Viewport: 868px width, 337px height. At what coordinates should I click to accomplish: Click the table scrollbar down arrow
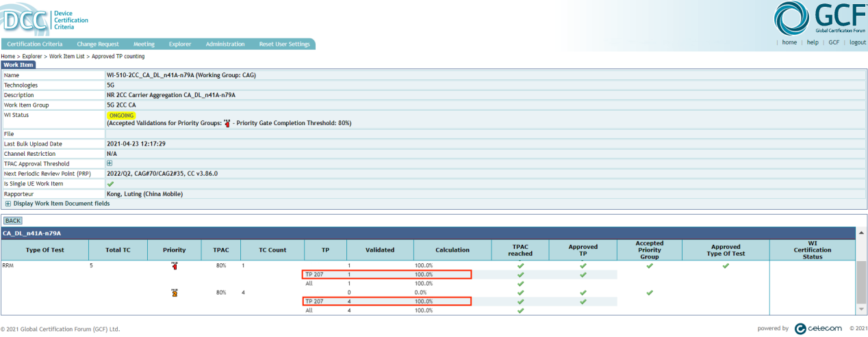[861, 310]
